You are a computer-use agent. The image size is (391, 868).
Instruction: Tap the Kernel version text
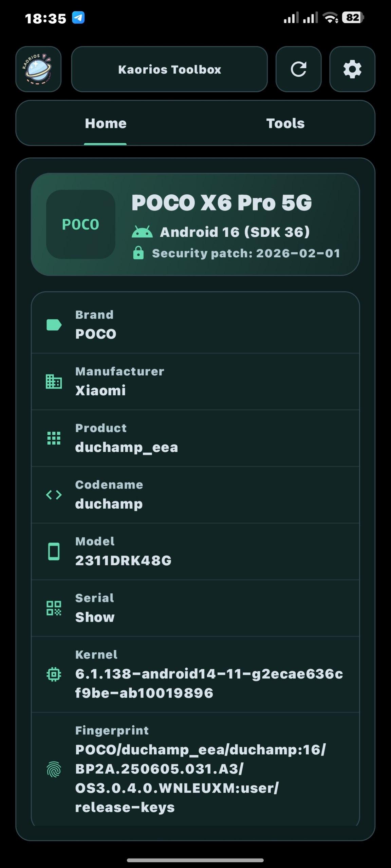pyautogui.click(x=209, y=683)
